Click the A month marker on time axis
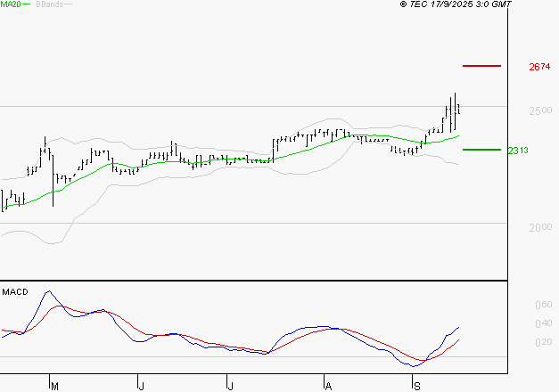The width and height of the screenshot is (559, 392). 328,386
